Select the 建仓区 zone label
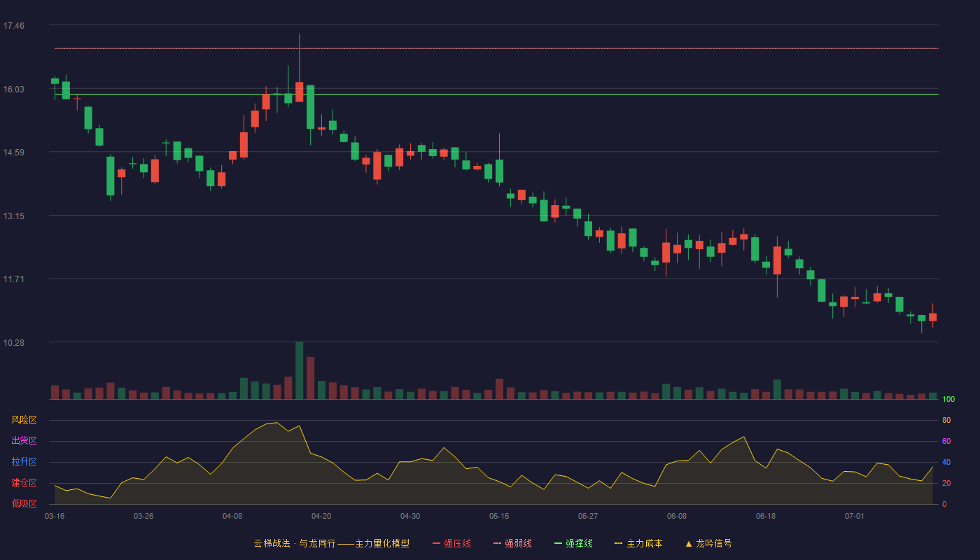 coord(24,483)
